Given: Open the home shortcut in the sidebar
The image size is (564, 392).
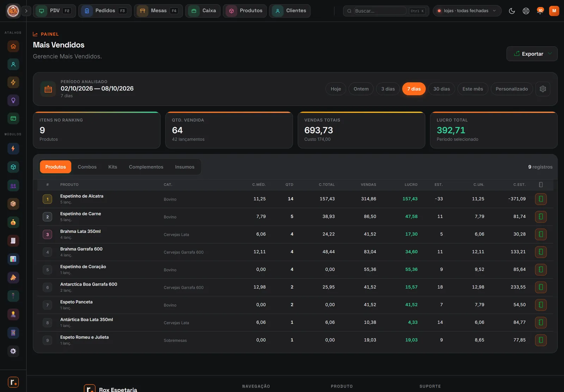Looking at the screenshot, I should pos(13,46).
